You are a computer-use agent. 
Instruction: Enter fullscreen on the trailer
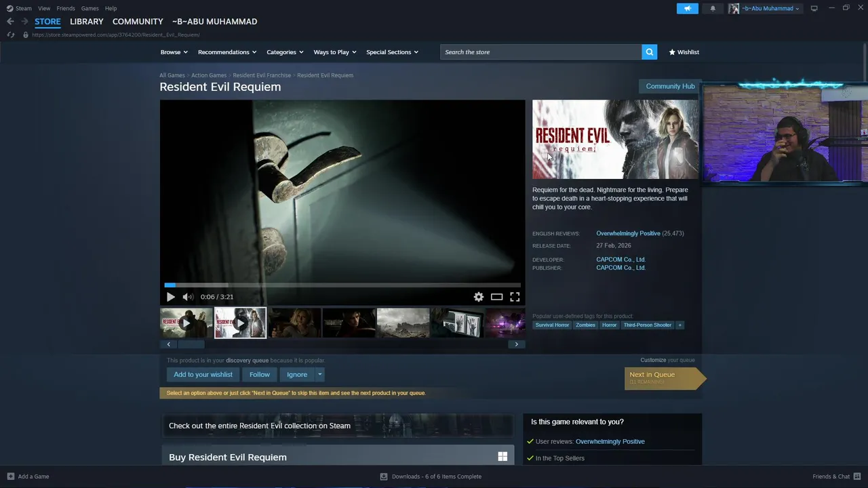[515, 297]
